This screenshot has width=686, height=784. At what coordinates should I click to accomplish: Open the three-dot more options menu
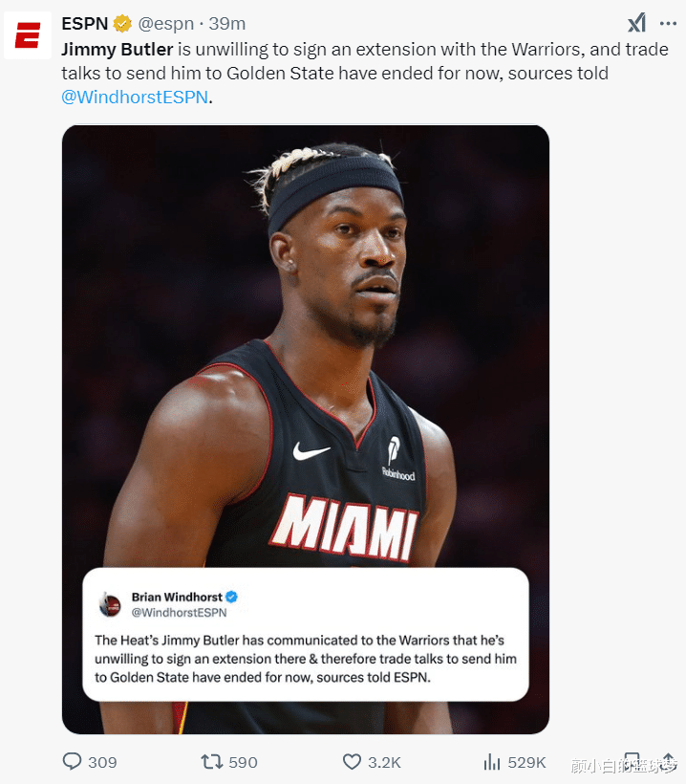pyautogui.click(x=668, y=24)
